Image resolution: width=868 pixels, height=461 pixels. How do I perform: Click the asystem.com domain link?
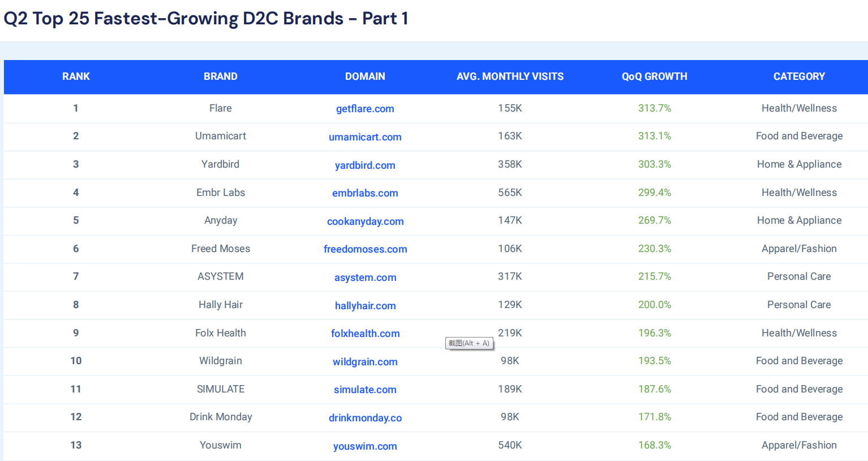(x=365, y=278)
